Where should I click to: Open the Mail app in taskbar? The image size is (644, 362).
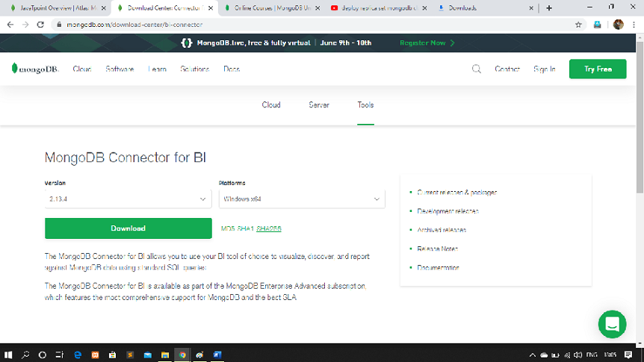tap(147, 355)
